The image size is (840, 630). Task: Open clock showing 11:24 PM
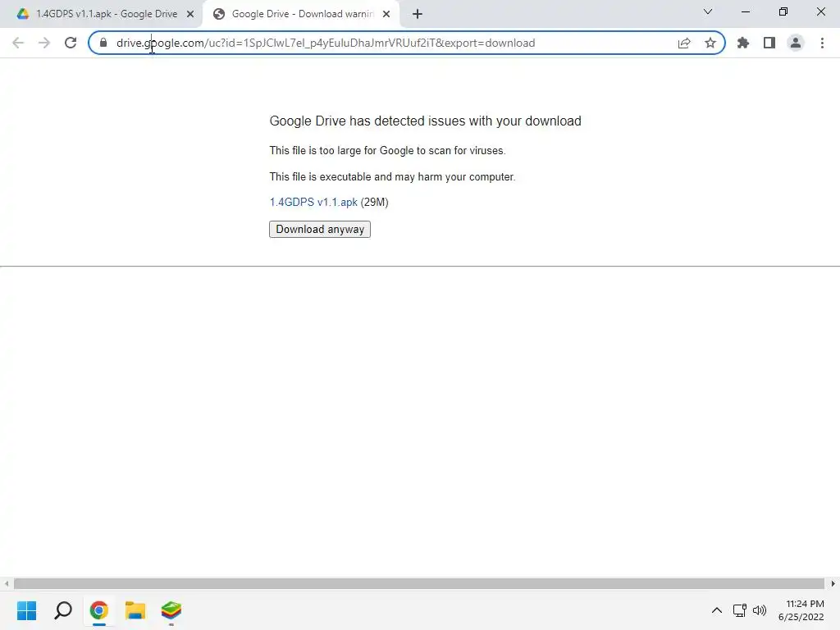[x=801, y=610]
